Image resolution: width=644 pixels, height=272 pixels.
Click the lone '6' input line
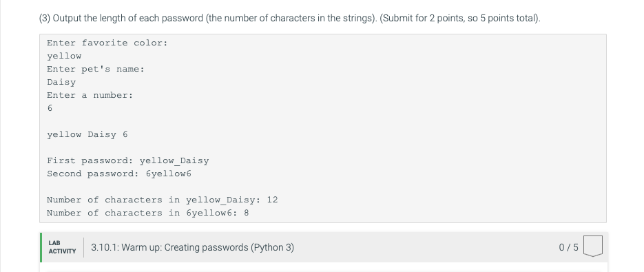[x=50, y=108]
